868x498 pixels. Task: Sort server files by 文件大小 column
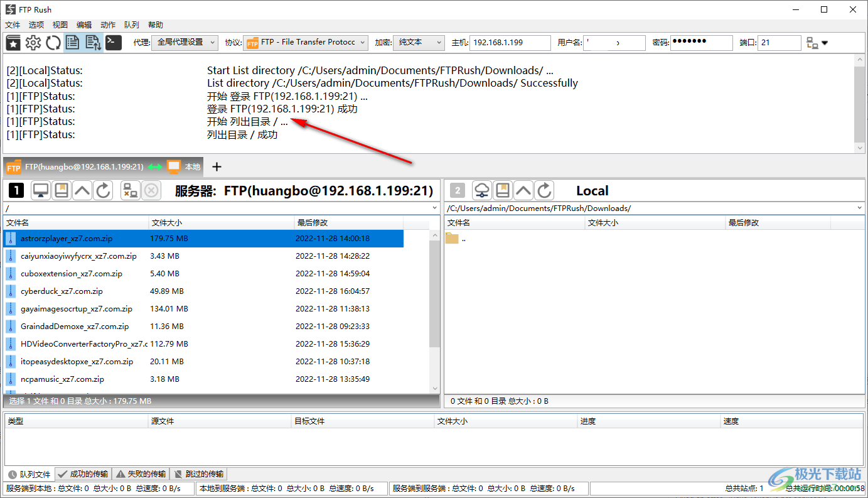point(222,223)
